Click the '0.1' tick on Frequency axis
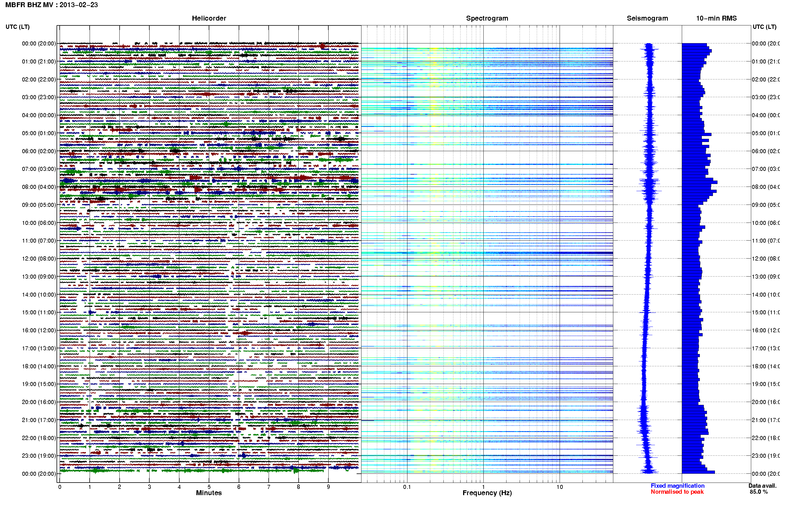 (x=407, y=487)
